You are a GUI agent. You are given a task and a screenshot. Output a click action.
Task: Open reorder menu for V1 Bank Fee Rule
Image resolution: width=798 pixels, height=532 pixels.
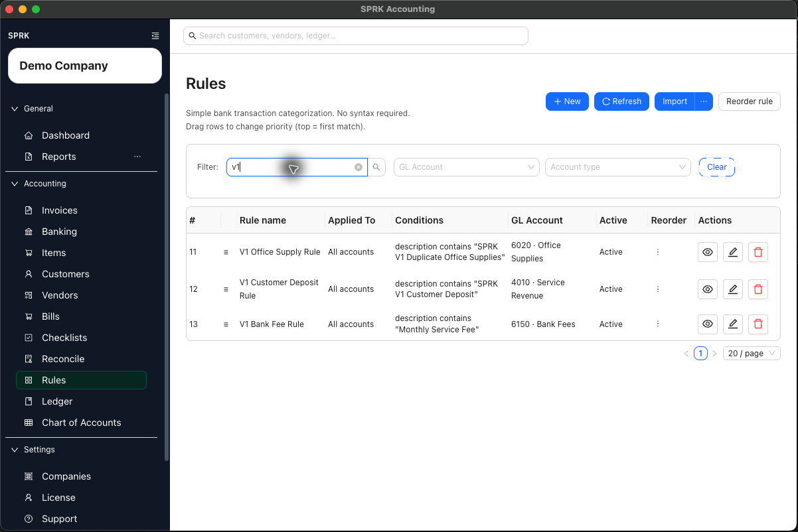[x=658, y=324]
